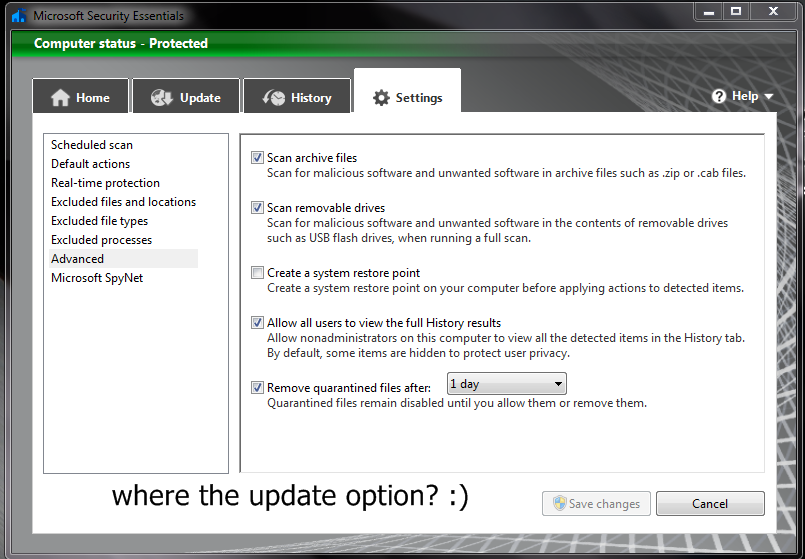The width and height of the screenshot is (805, 559).
Task: Click the clock icon on History tab
Action: [x=274, y=98]
